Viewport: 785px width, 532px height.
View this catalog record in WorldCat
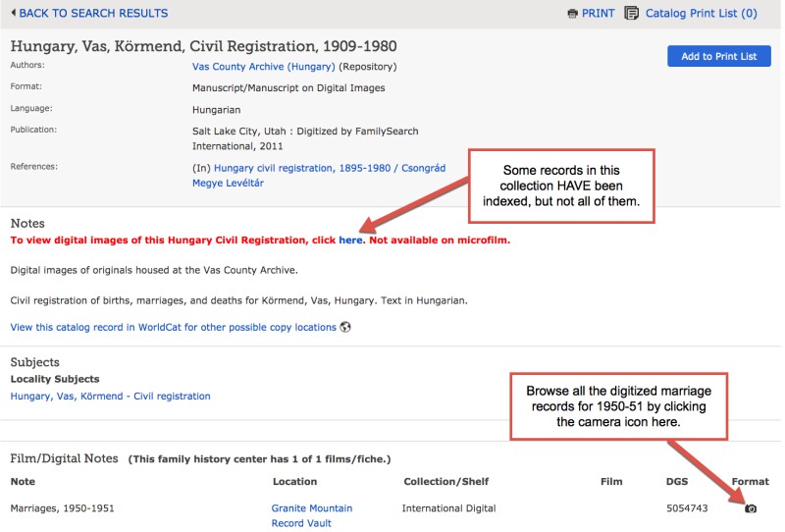pos(174,327)
